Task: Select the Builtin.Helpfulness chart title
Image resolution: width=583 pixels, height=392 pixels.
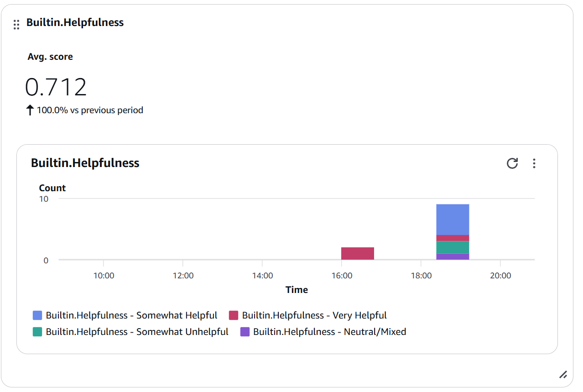Action: click(85, 163)
